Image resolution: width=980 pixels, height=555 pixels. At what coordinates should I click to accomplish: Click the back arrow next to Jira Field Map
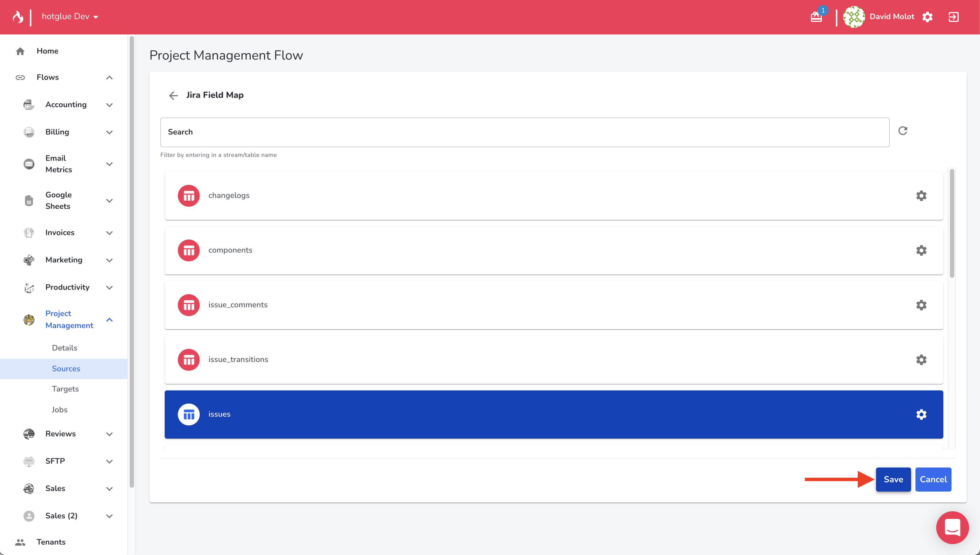[173, 95]
